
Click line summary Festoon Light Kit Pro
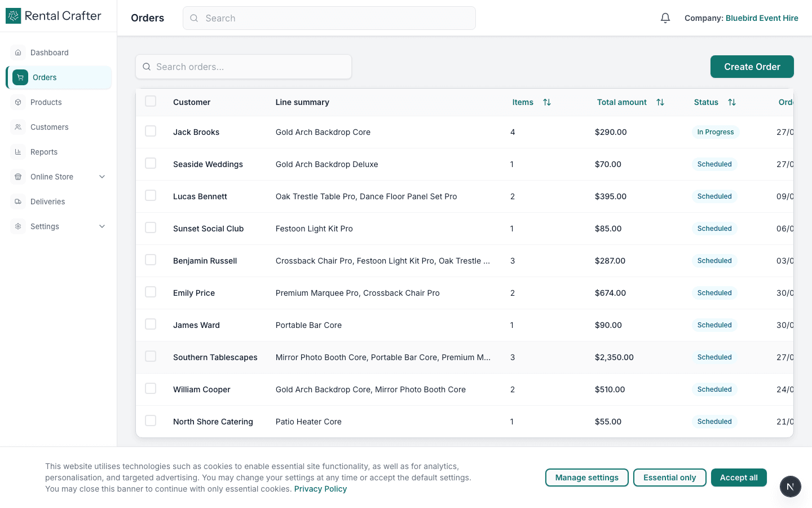point(314,229)
